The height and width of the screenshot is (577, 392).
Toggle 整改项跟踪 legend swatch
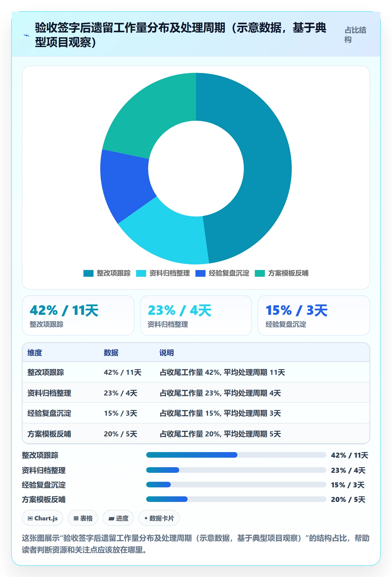pos(88,273)
